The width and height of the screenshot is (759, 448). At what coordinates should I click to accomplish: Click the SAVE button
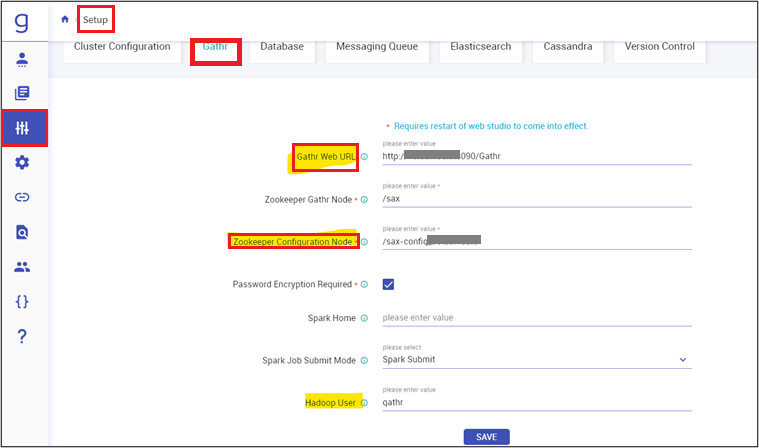pyautogui.click(x=487, y=437)
